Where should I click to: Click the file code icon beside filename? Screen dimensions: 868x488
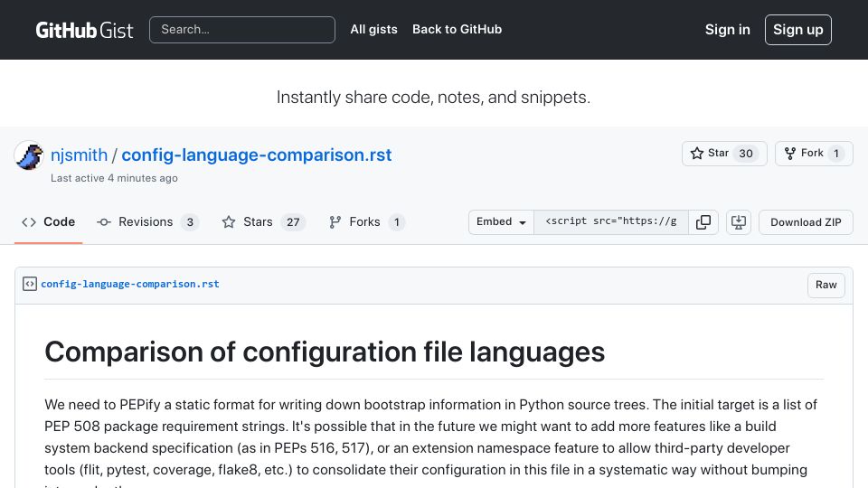(x=30, y=284)
